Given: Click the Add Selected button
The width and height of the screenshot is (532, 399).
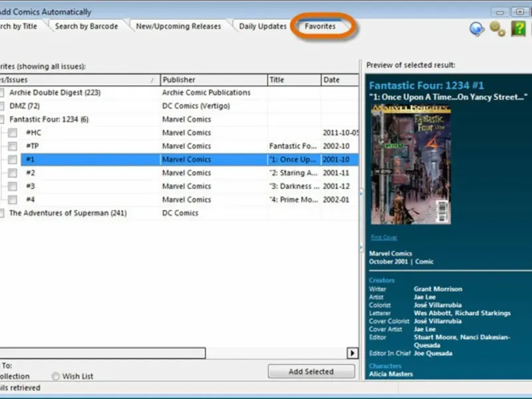Looking at the screenshot, I should 311,372.
